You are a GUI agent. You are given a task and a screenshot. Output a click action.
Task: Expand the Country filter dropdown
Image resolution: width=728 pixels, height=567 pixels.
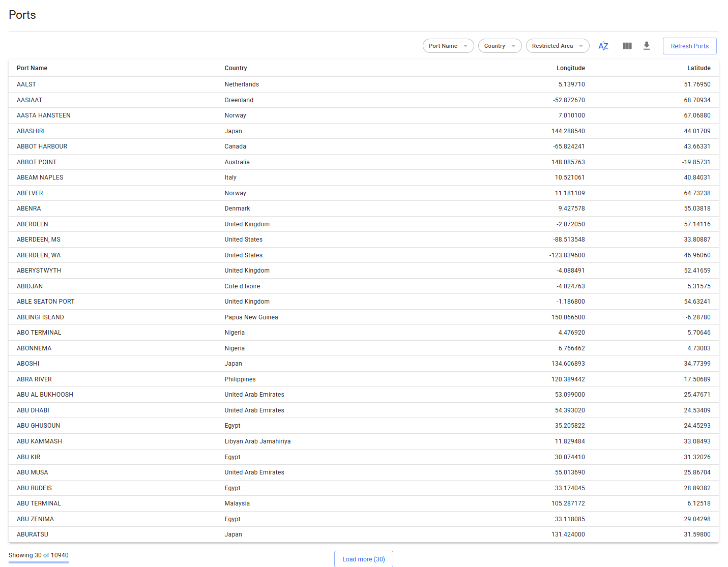(500, 46)
